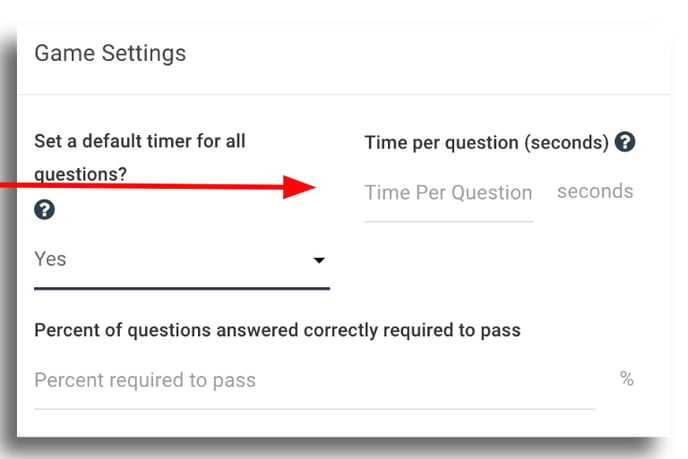This screenshot has height=459, width=688.
Task: Click the word "questions?" in timer label
Action: [80, 174]
